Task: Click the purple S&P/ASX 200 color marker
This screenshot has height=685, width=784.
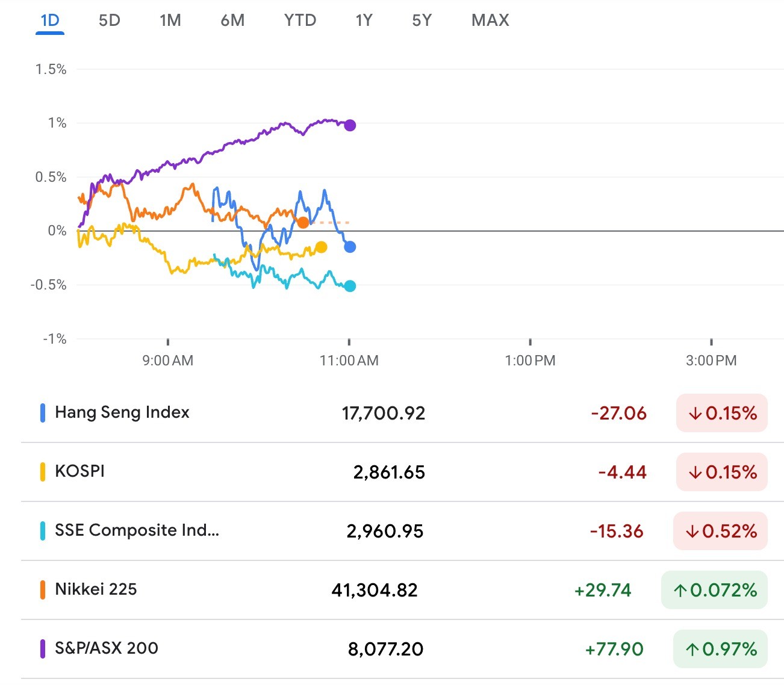Action: pos(43,649)
